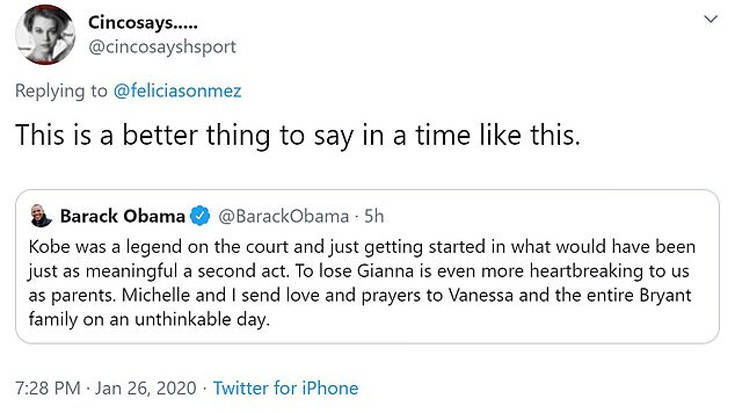Open the @cincosayshsport handle

(162, 46)
